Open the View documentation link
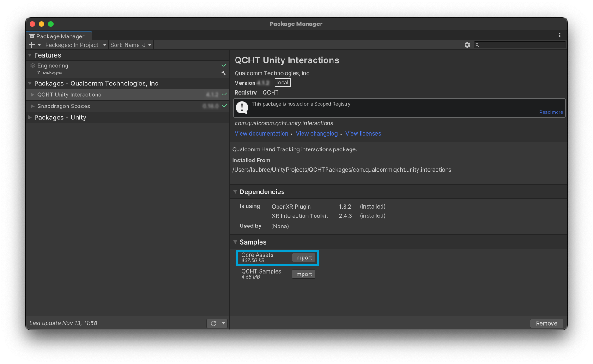The width and height of the screenshot is (593, 364). coord(261,134)
